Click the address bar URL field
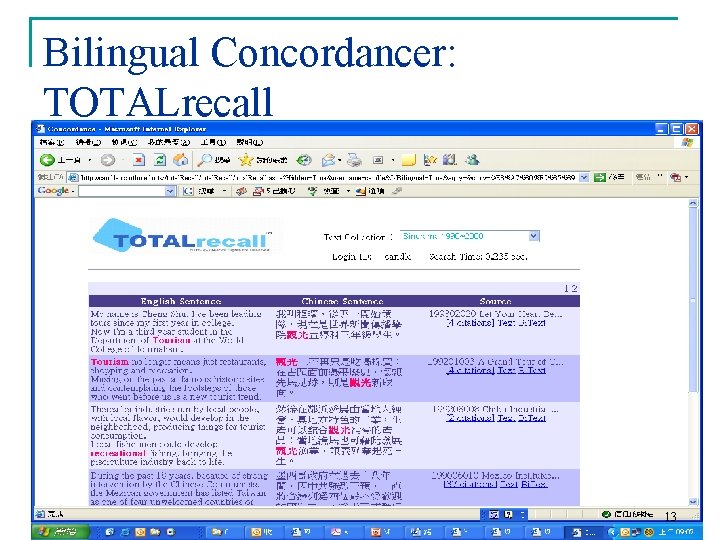The height and width of the screenshot is (540, 720). [x=323, y=177]
